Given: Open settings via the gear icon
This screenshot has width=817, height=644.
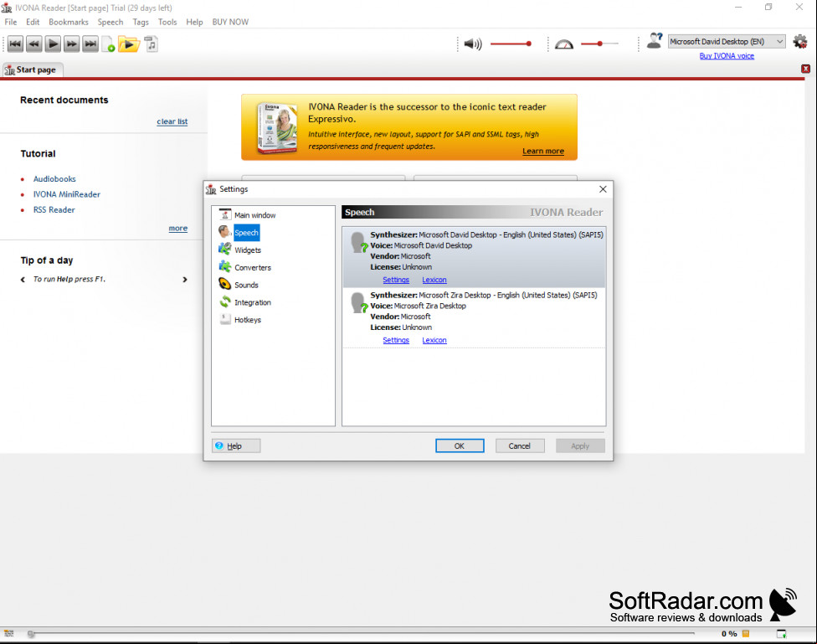Looking at the screenshot, I should pyautogui.click(x=799, y=41).
